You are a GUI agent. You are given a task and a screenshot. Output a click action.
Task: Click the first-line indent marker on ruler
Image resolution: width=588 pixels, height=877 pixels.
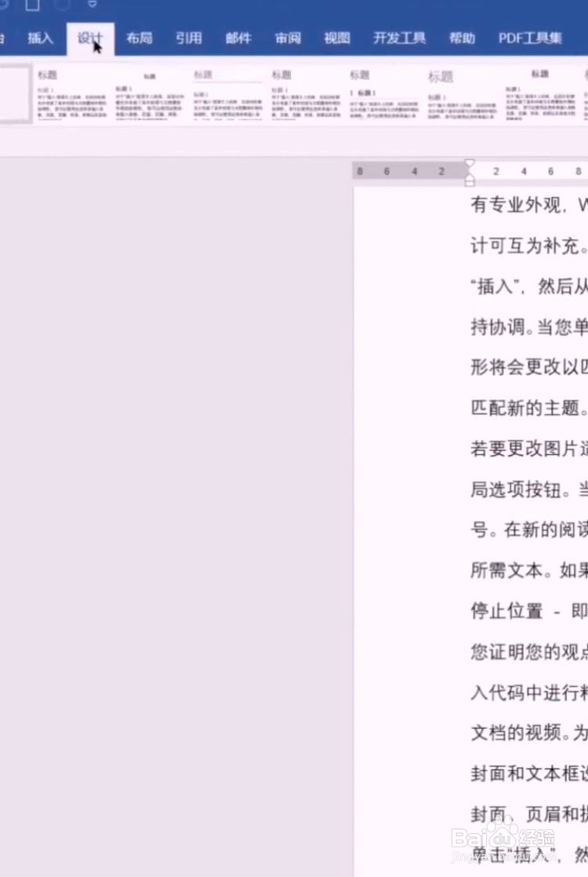(x=470, y=164)
